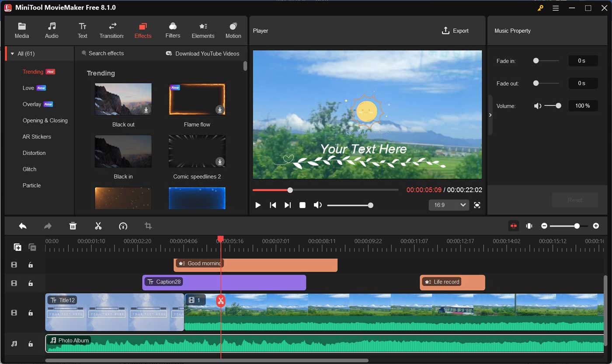Click the Export button
612x364 pixels.
pyautogui.click(x=455, y=31)
